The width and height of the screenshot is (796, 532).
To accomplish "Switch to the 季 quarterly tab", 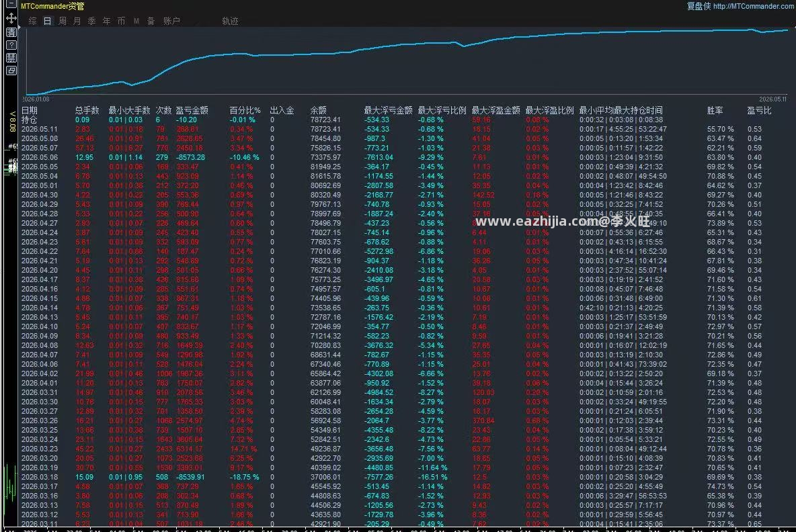I will pos(92,21).
